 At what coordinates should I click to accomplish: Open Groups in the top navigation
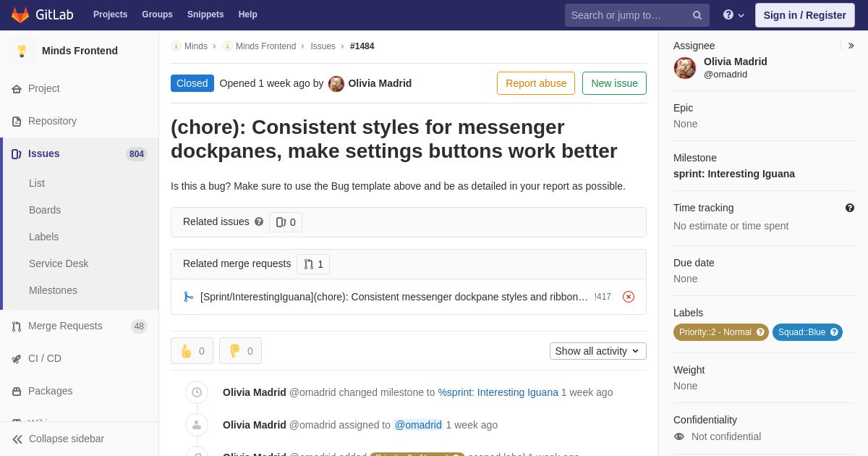coord(157,14)
